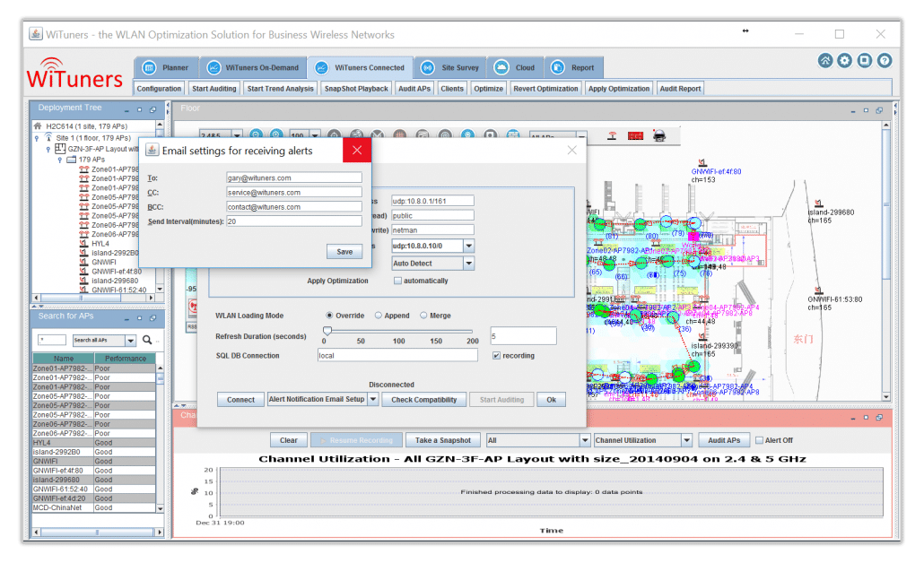The width and height of the screenshot is (924, 563).
Task: Open Revert Optimization menu item
Action: (x=545, y=89)
